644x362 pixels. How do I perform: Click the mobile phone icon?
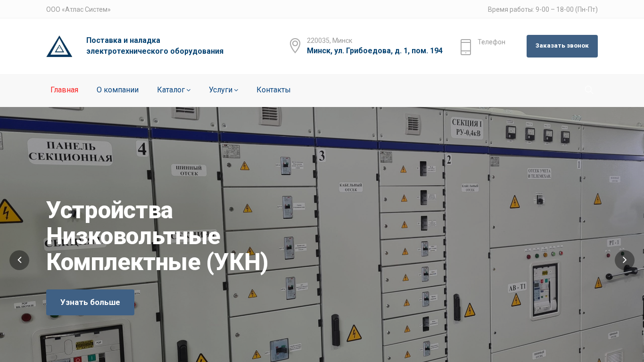466,47
